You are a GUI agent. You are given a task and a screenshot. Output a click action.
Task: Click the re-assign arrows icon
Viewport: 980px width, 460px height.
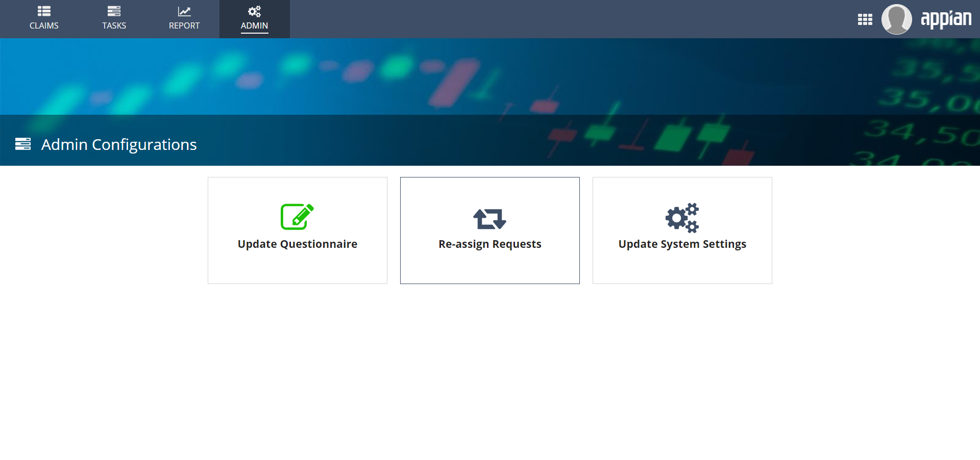pos(489,219)
